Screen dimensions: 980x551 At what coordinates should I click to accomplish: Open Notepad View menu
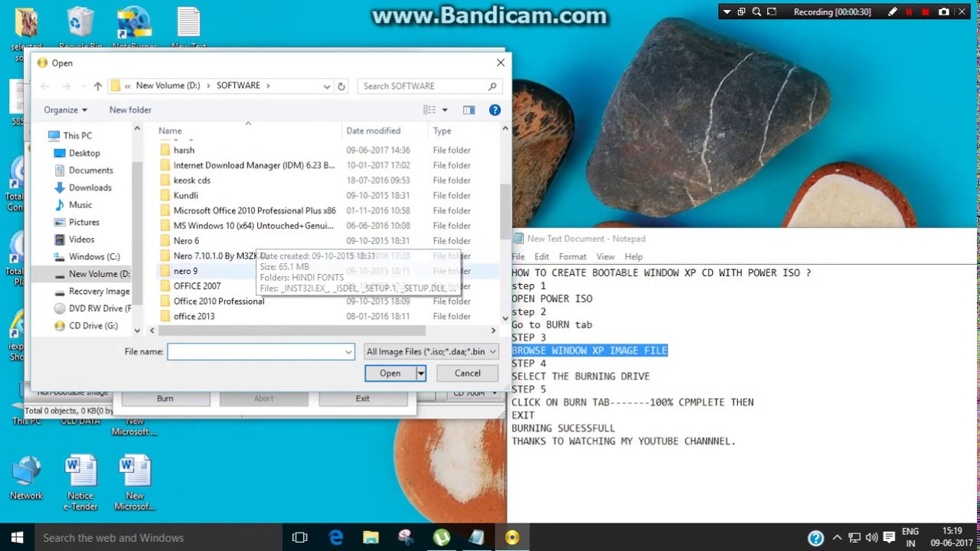(x=606, y=256)
